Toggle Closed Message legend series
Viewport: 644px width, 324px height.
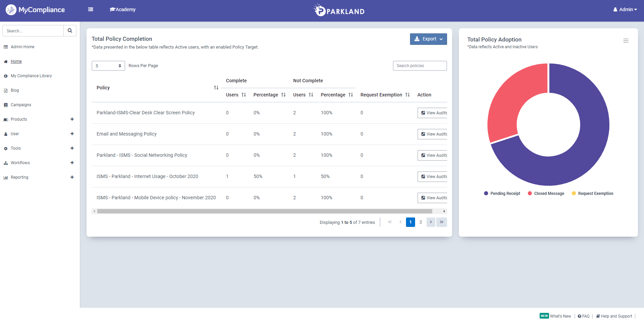point(546,194)
